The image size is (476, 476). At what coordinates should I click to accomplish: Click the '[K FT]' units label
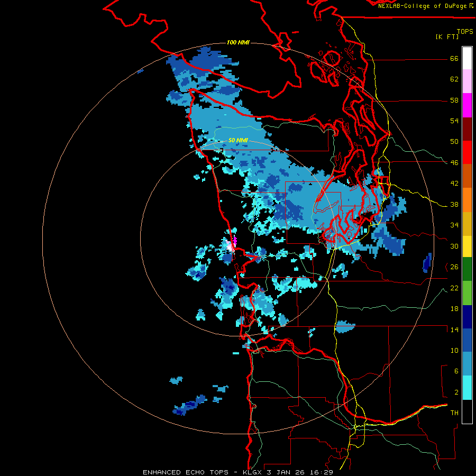[x=447, y=37]
